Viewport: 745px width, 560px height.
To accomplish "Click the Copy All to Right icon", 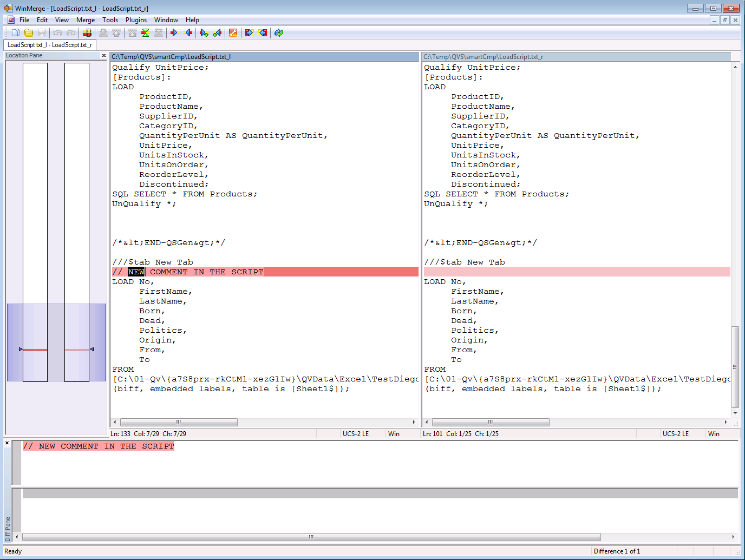I will (249, 33).
